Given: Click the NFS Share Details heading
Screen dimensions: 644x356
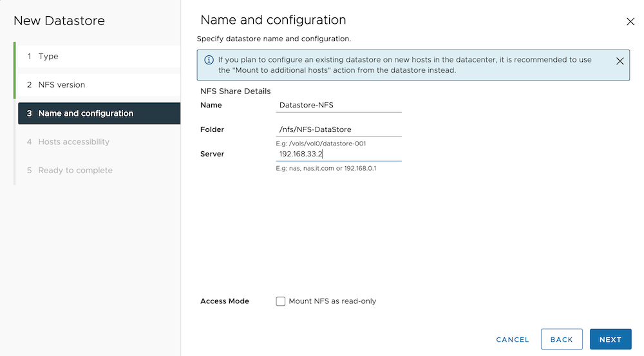Looking at the screenshot, I should click(x=236, y=91).
